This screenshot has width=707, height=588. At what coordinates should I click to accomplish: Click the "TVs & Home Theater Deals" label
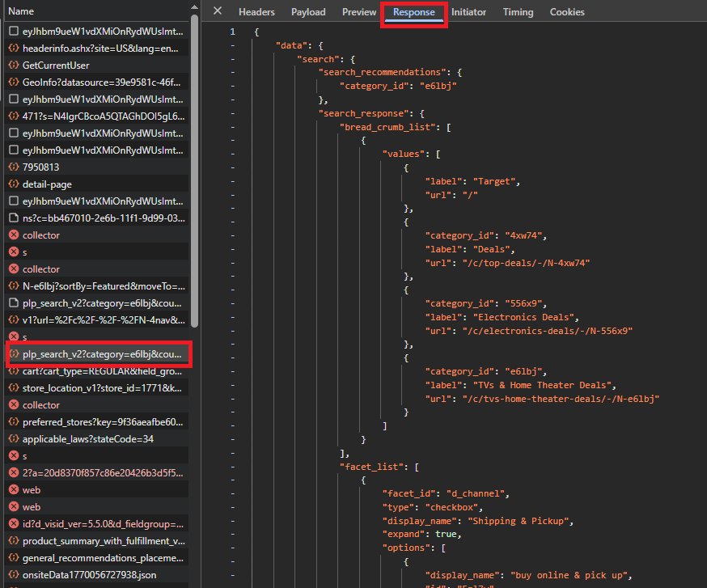pos(542,385)
